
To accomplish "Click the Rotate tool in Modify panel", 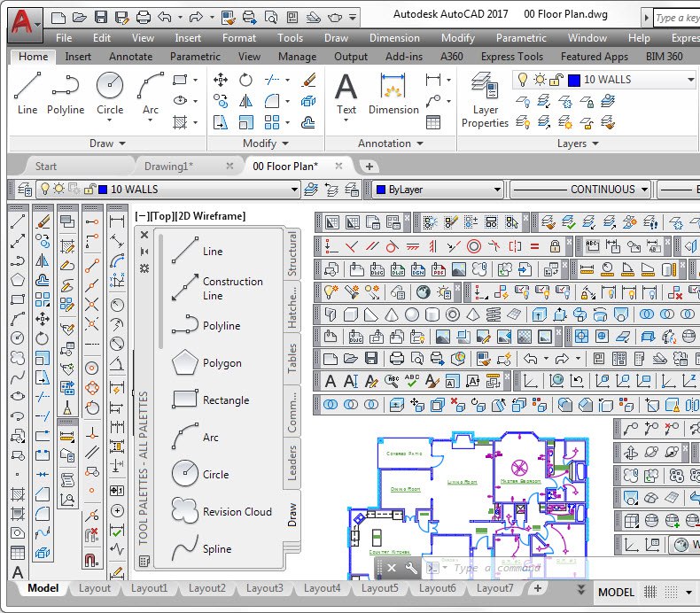I will [245, 80].
